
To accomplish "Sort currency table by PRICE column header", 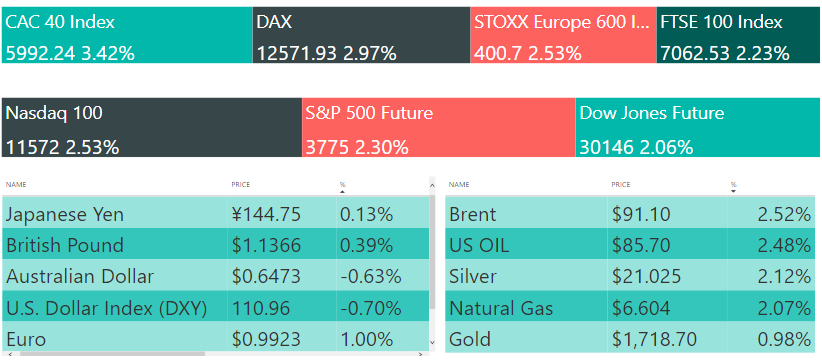I will 241,185.
